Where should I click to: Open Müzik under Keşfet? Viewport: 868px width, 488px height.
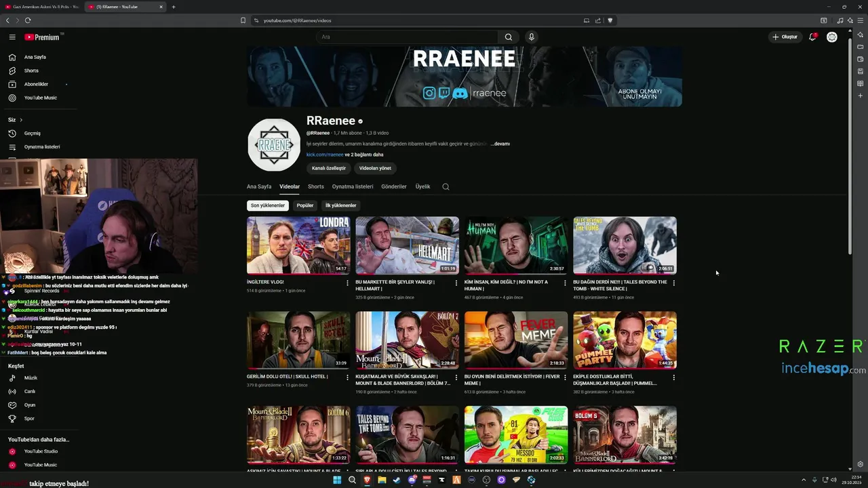click(31, 378)
